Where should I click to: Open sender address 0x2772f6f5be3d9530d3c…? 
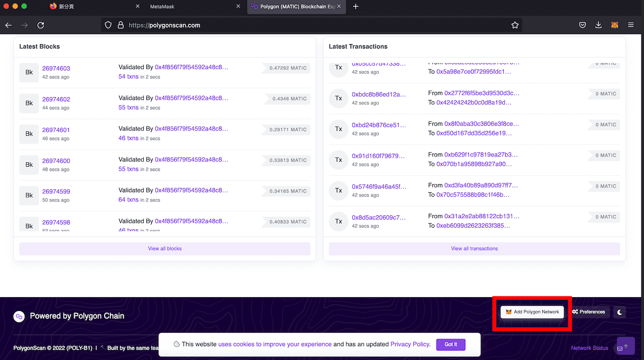482,93
